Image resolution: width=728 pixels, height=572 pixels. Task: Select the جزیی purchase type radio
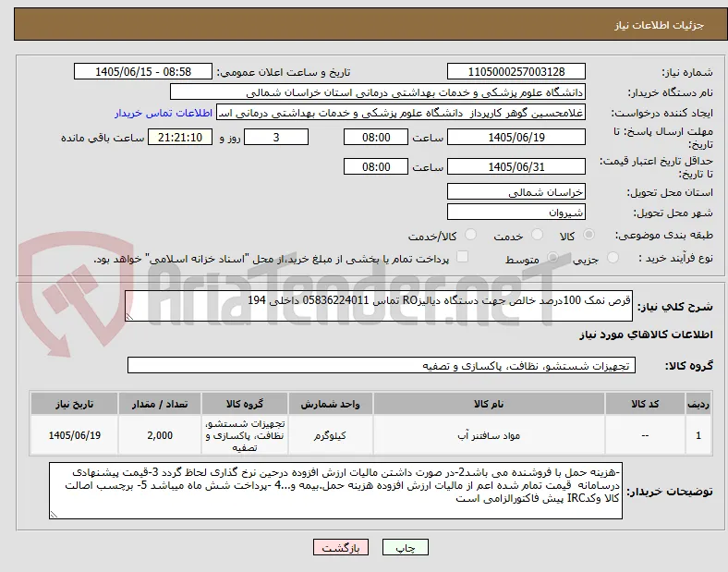tap(613, 257)
